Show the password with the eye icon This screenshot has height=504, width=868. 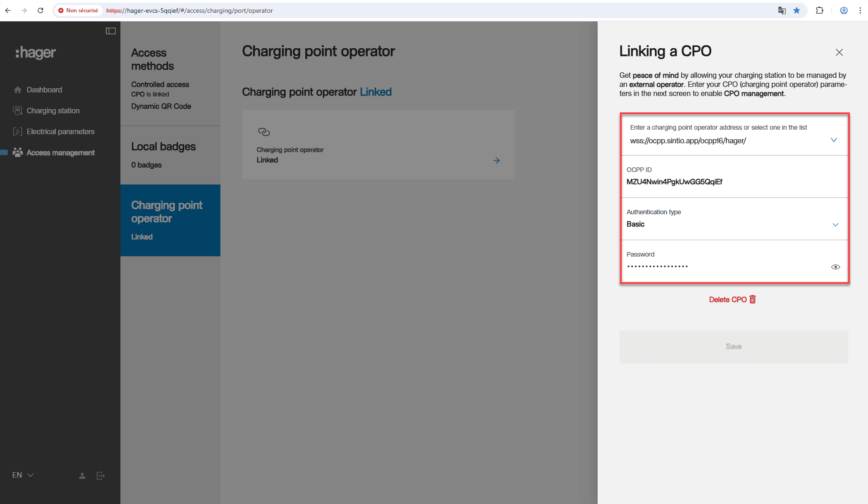835,267
